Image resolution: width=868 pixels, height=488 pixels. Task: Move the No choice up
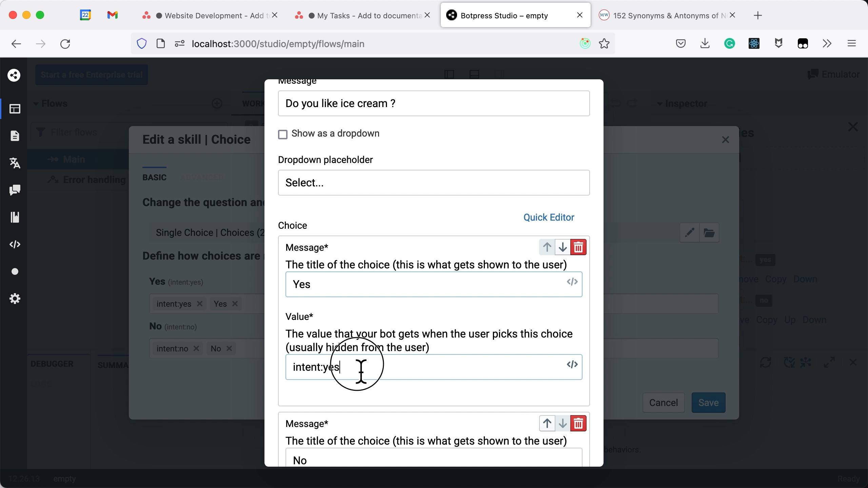[x=547, y=423]
